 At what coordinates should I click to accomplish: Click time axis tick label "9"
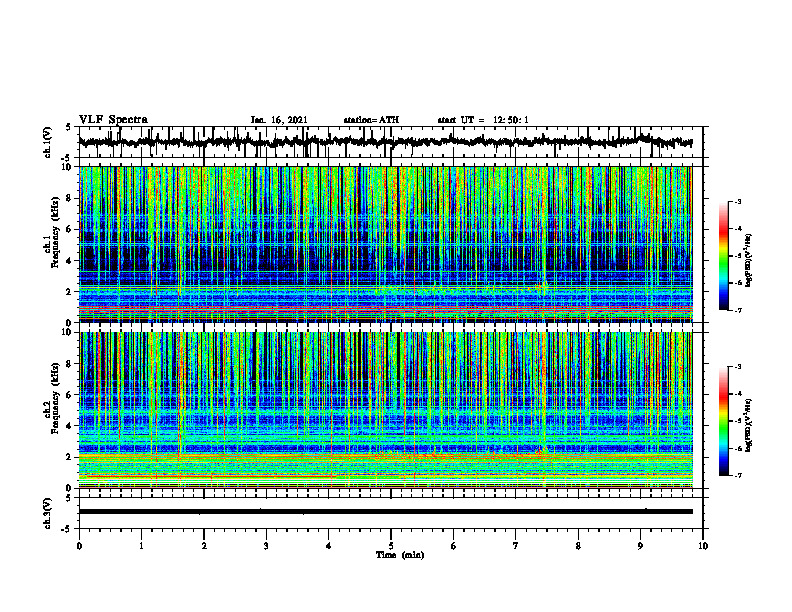tap(640, 546)
